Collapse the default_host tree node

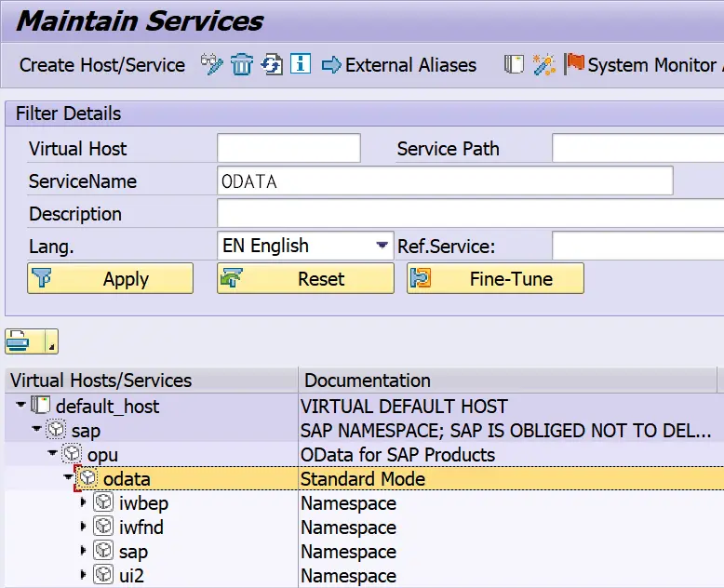pyautogui.click(x=20, y=406)
